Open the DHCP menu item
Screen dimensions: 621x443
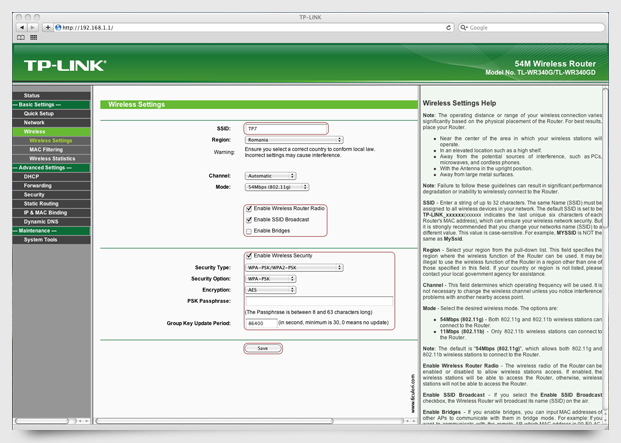pyautogui.click(x=51, y=177)
